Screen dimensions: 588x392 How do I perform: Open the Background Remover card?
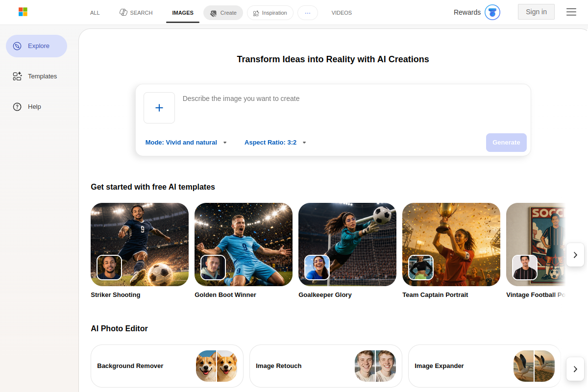[x=167, y=366]
